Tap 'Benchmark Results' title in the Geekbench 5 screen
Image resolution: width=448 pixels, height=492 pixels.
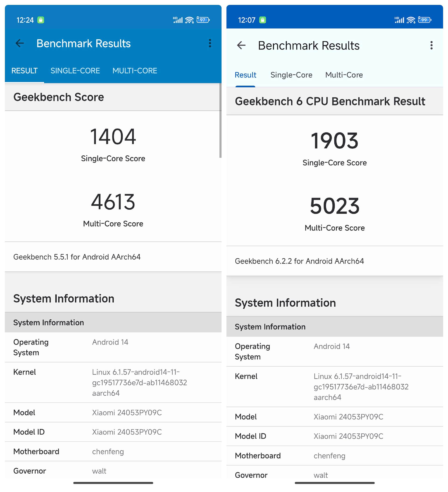coord(84,43)
